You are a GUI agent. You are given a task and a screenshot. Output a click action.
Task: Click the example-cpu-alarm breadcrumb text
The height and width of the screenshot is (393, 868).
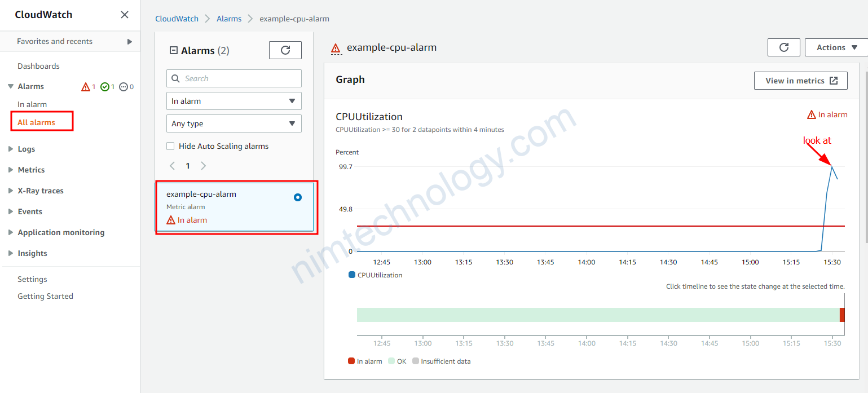coord(294,19)
